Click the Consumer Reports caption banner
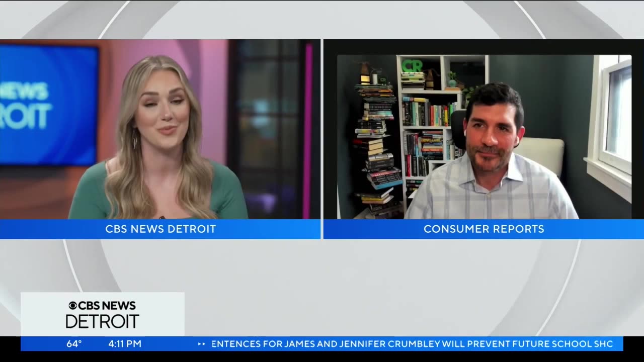This screenshot has height=362, width=644. 484,229
